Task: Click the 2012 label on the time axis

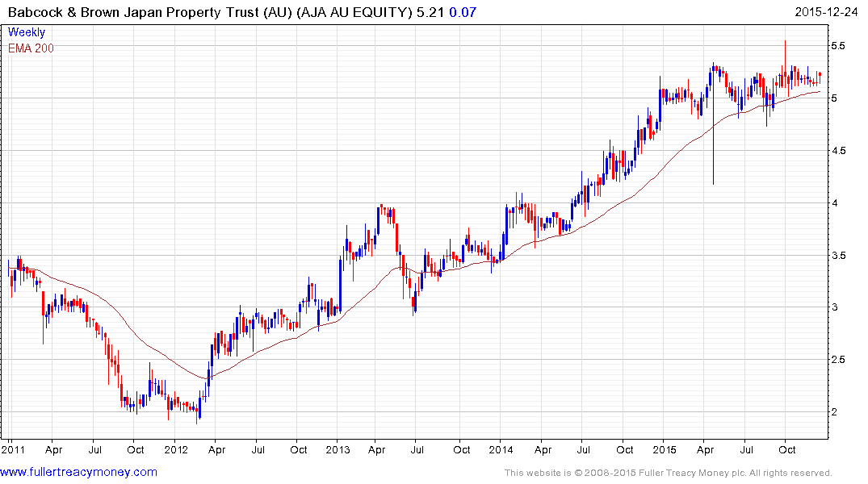Action: tap(175, 449)
